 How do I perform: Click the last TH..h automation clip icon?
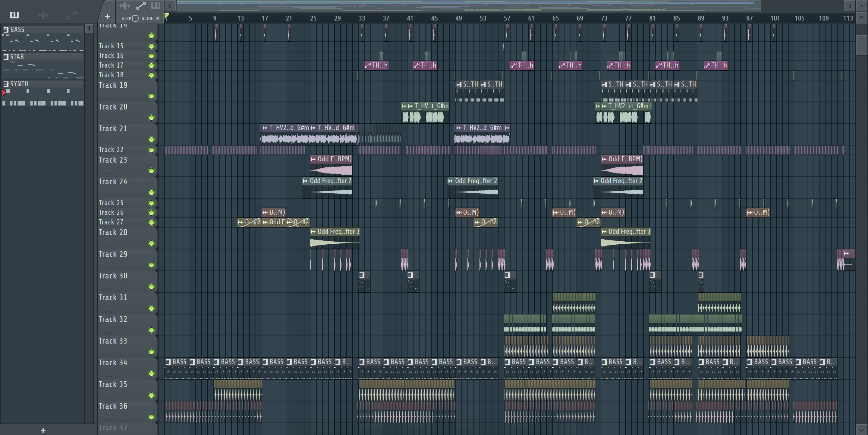point(707,65)
